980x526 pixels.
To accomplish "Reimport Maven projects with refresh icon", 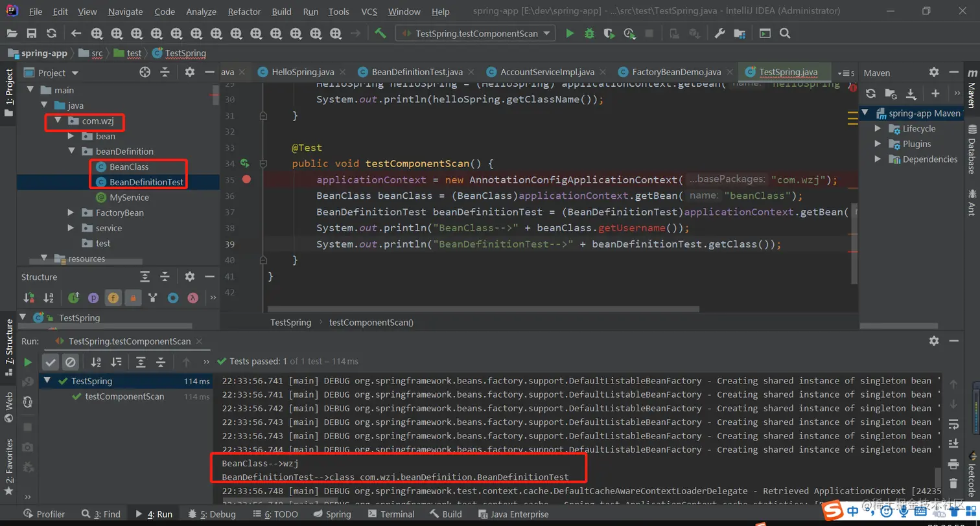I will click(871, 94).
